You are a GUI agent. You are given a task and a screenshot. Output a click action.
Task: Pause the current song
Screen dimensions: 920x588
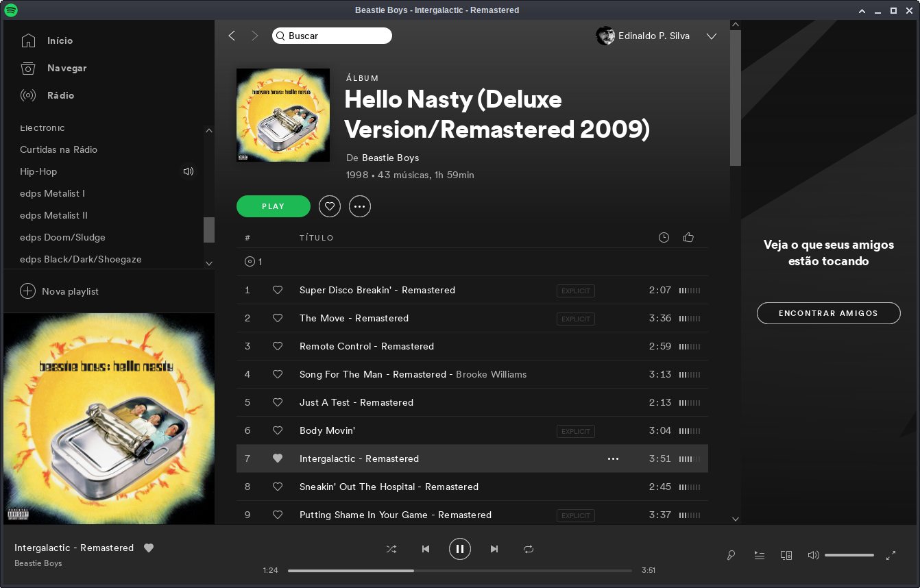pyautogui.click(x=460, y=549)
